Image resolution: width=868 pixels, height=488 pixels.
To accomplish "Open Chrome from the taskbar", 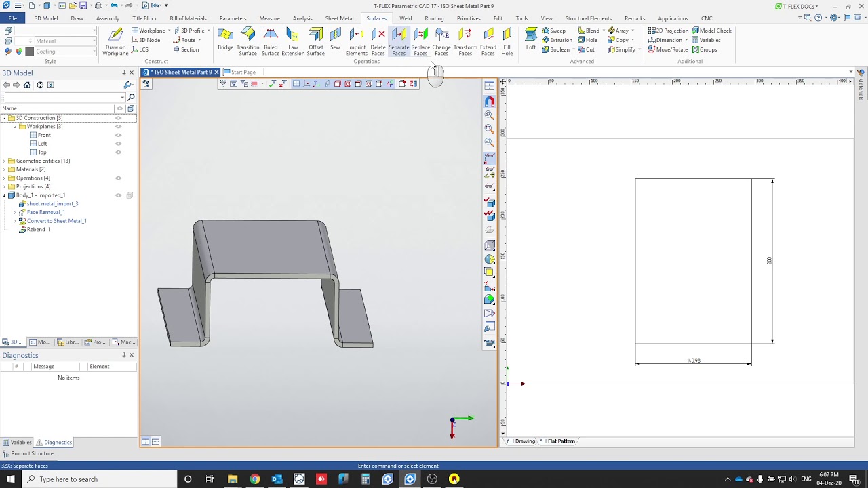I will click(x=254, y=479).
